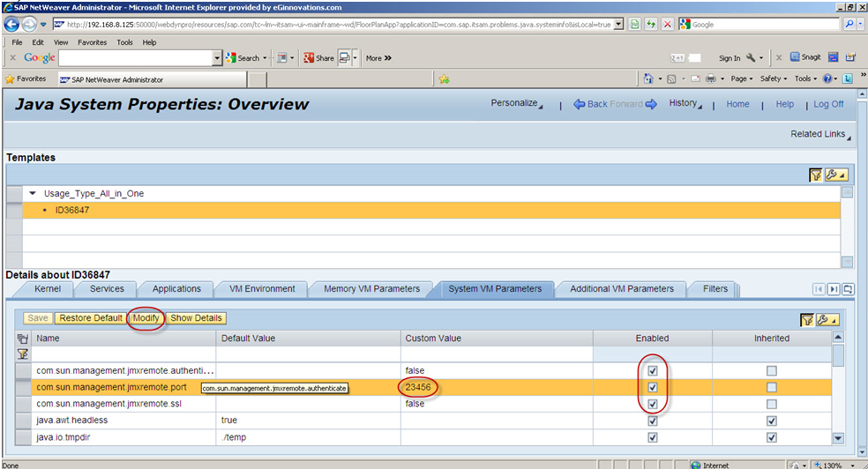This screenshot has width=868, height=469.
Task: Open the Google toolbar search box dropdown
Action: pos(217,58)
